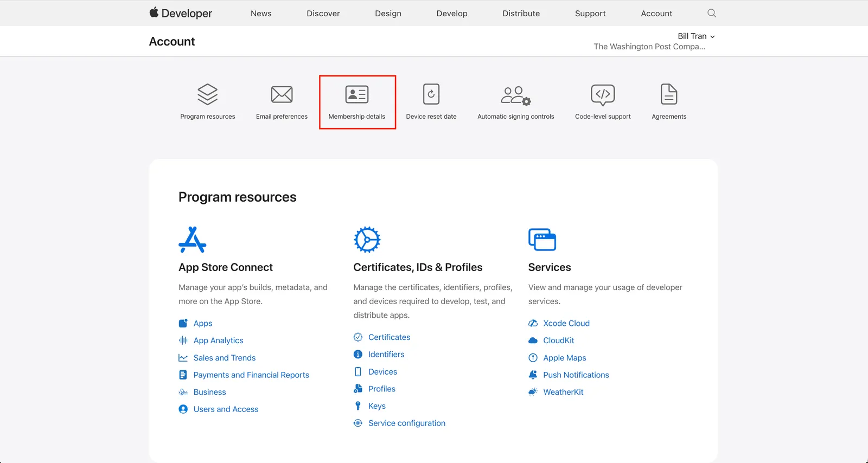
Task: Click the Identifiers info icon
Action: [358, 355]
